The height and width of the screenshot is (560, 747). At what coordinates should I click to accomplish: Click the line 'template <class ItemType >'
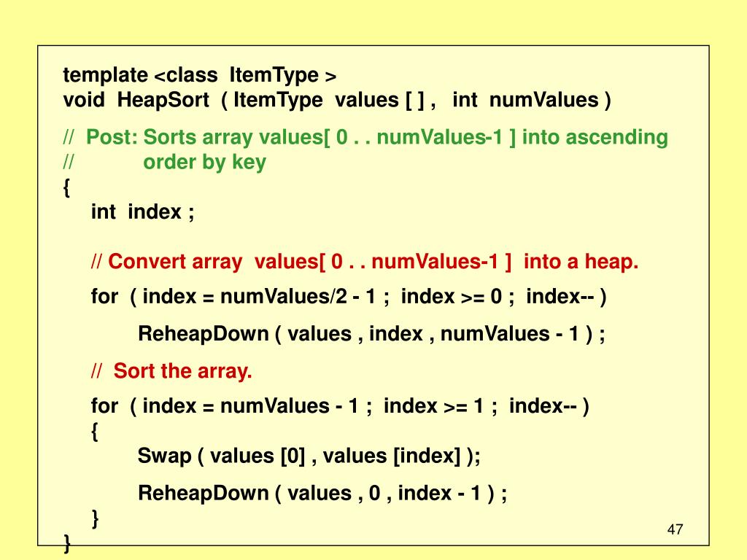pos(200,75)
